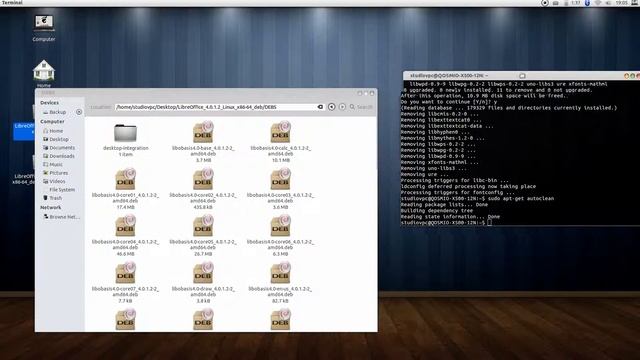Select libobasis4.0-draw deb package icon
The width and height of the screenshot is (640, 360).
[x=203, y=273]
